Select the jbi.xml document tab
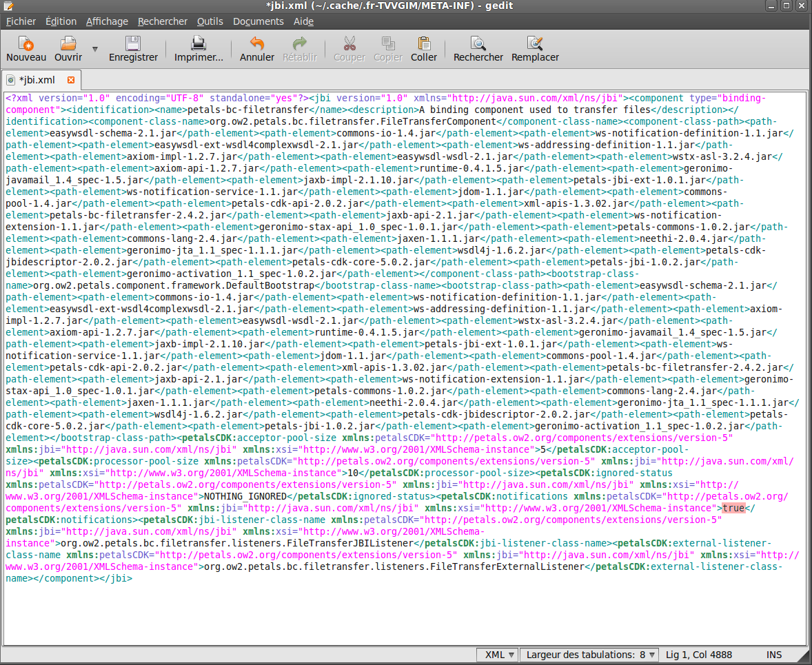 coord(37,79)
